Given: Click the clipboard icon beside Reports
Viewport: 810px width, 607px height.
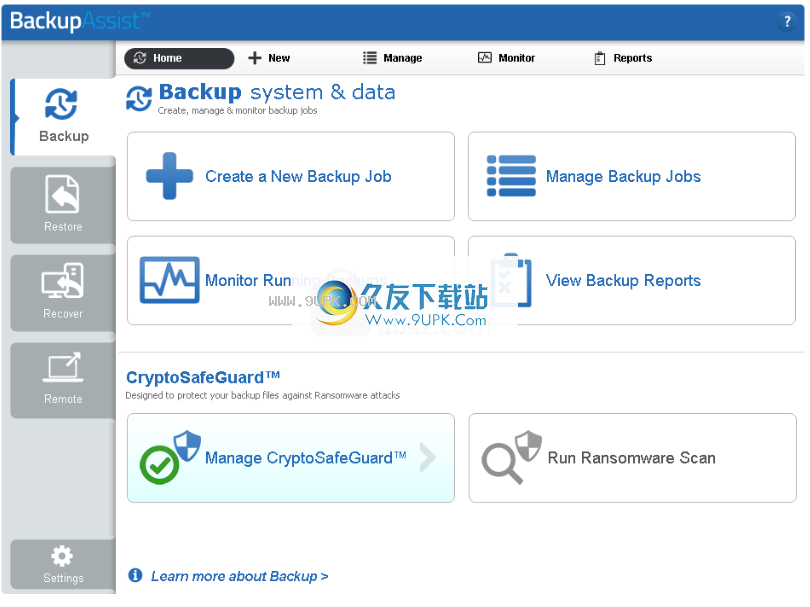Looking at the screenshot, I should coord(600,58).
